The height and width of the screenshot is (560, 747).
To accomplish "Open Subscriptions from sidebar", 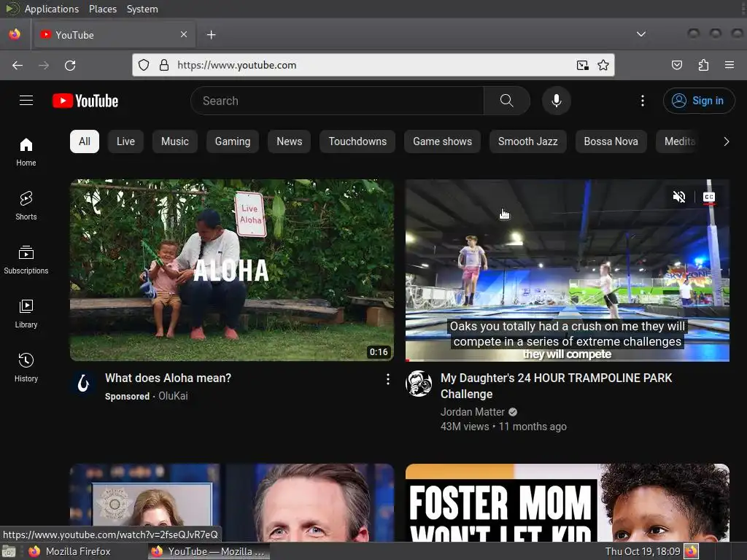I will coord(26,260).
